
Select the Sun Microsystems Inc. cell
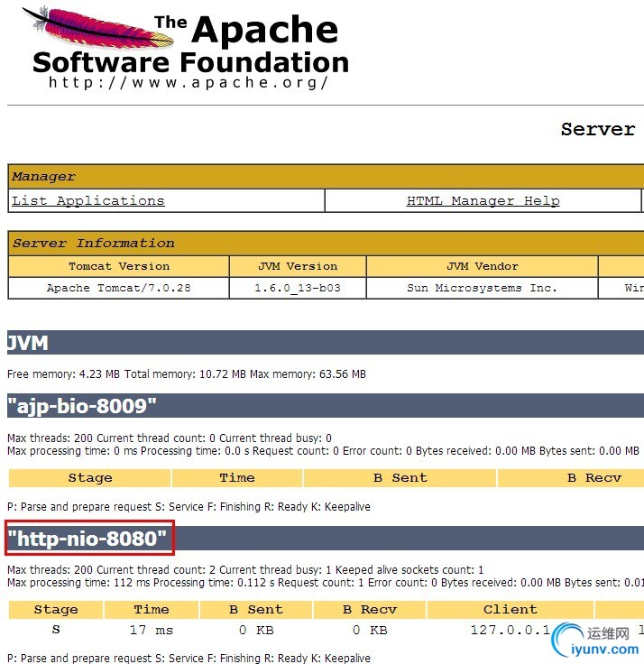point(483,288)
